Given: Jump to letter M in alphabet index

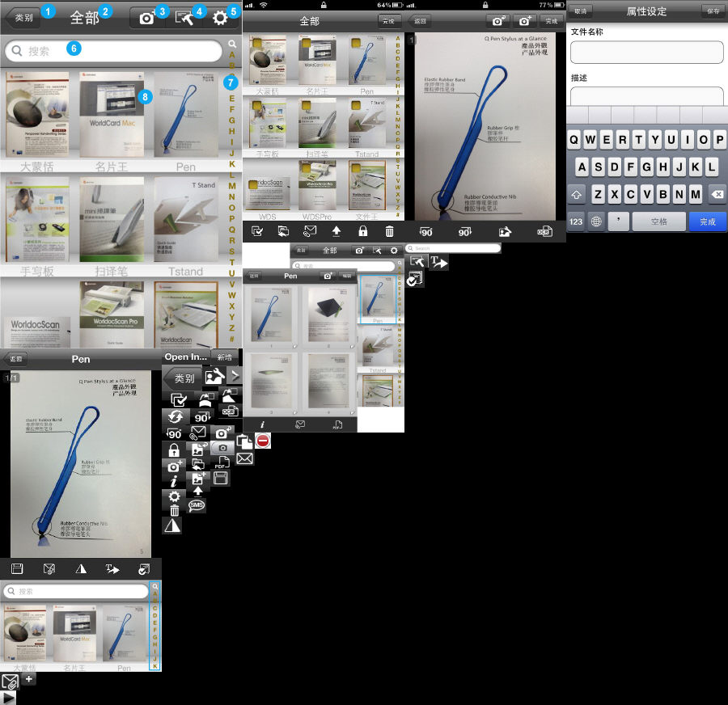Looking at the screenshot, I should coord(231,185).
